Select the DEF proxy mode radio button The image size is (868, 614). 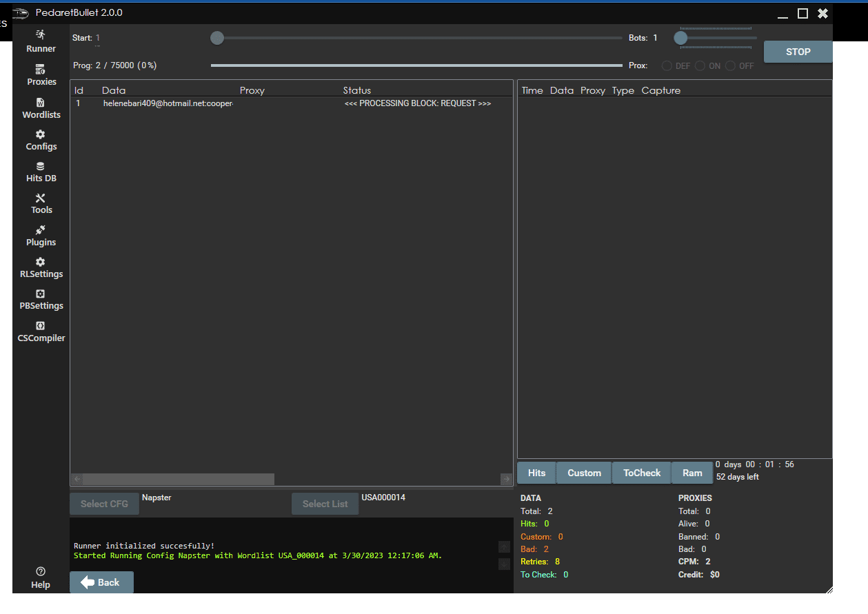point(667,66)
